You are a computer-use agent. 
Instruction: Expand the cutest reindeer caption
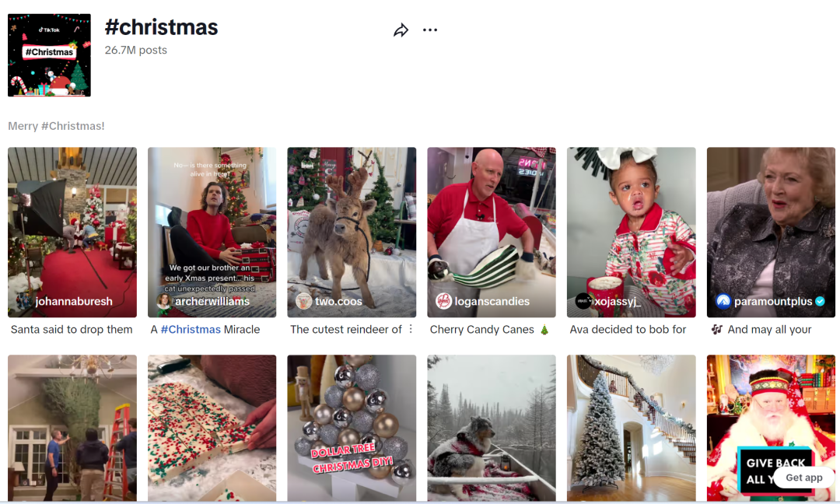click(411, 329)
